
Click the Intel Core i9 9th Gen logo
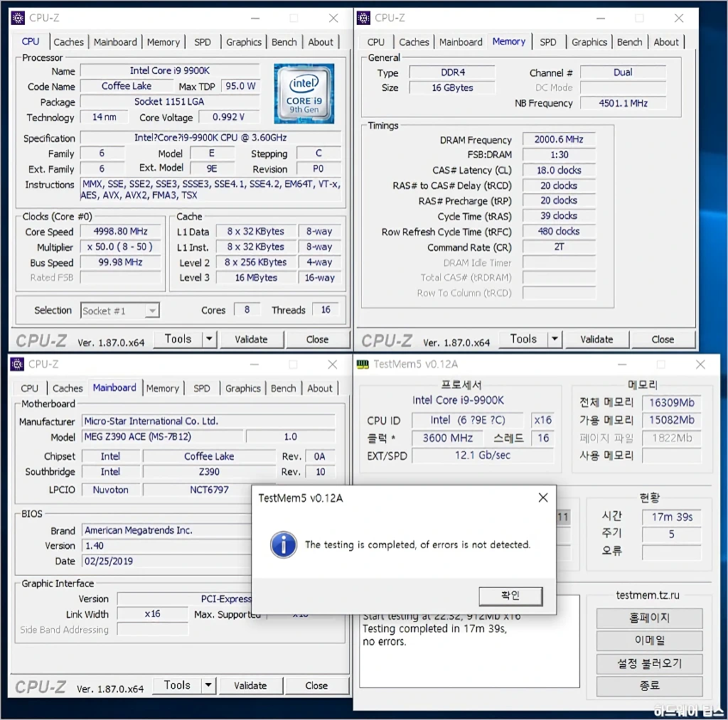pyautogui.click(x=304, y=93)
